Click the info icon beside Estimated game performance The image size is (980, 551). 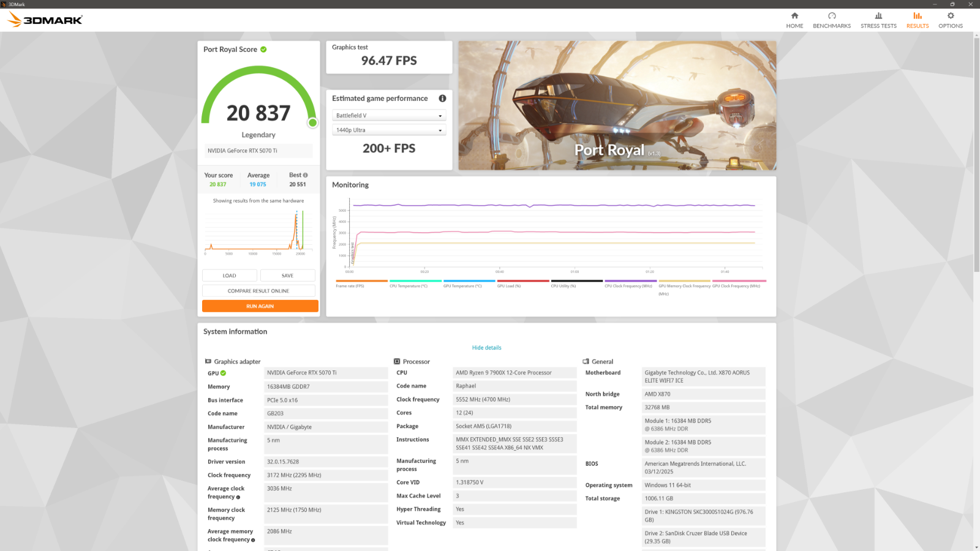click(442, 99)
